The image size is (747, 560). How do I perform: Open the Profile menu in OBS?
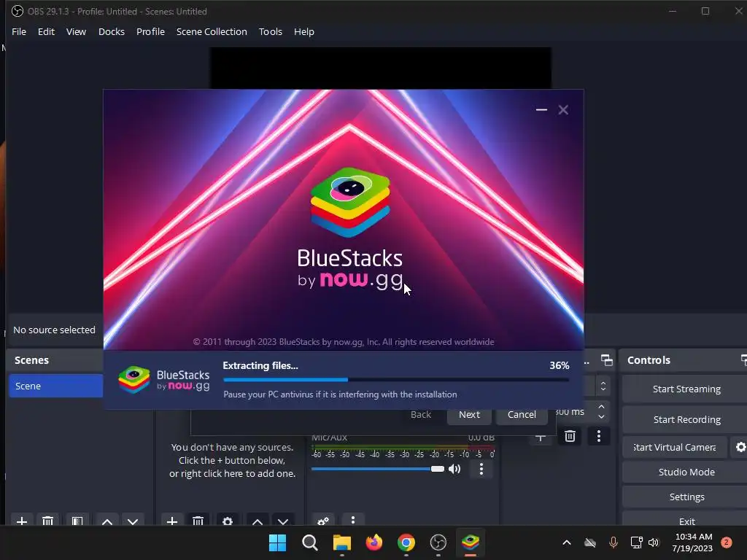point(150,31)
